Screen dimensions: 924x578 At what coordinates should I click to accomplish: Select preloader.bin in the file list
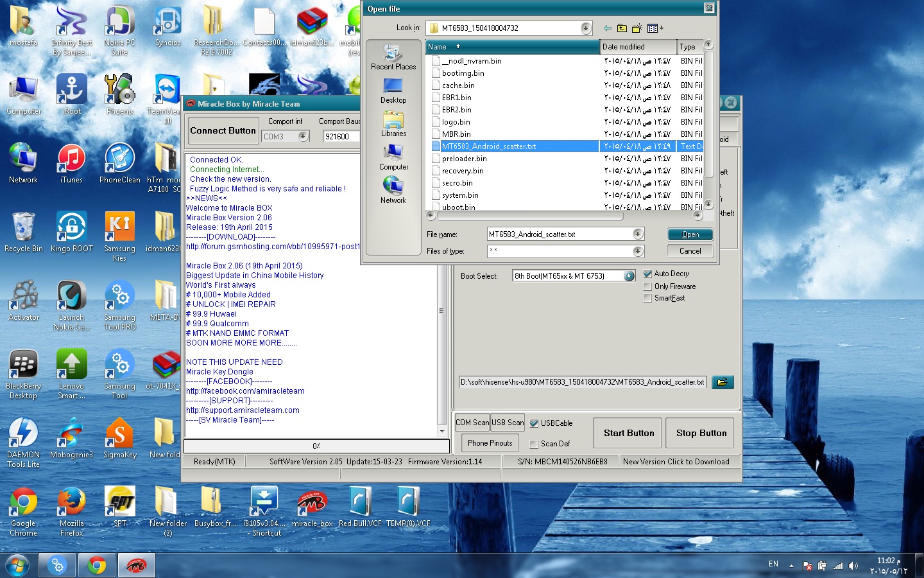[464, 159]
